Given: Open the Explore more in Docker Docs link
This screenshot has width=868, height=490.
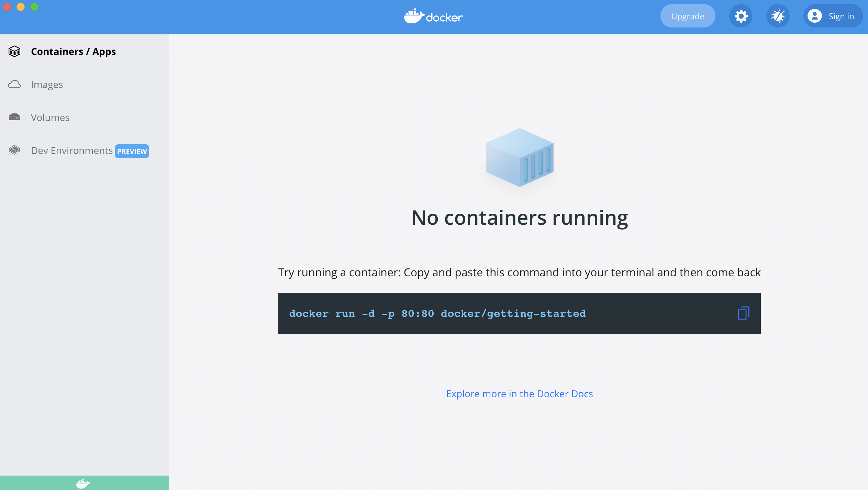Looking at the screenshot, I should (519, 394).
